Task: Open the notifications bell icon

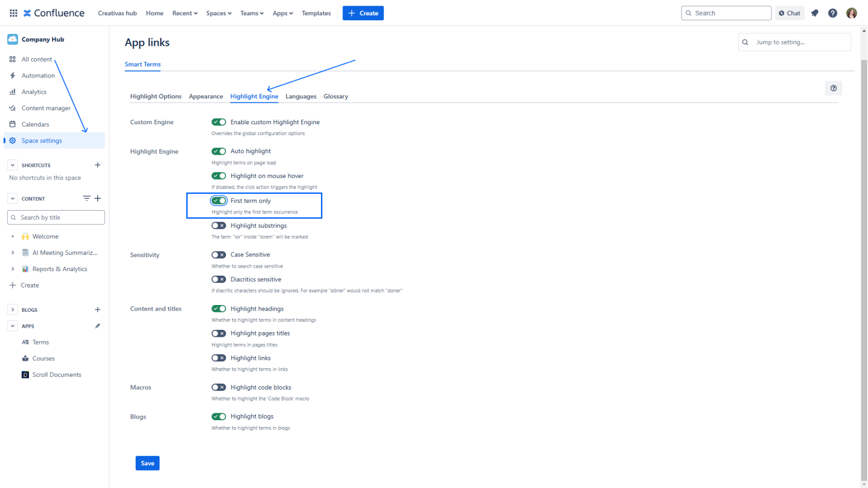Action: point(814,12)
